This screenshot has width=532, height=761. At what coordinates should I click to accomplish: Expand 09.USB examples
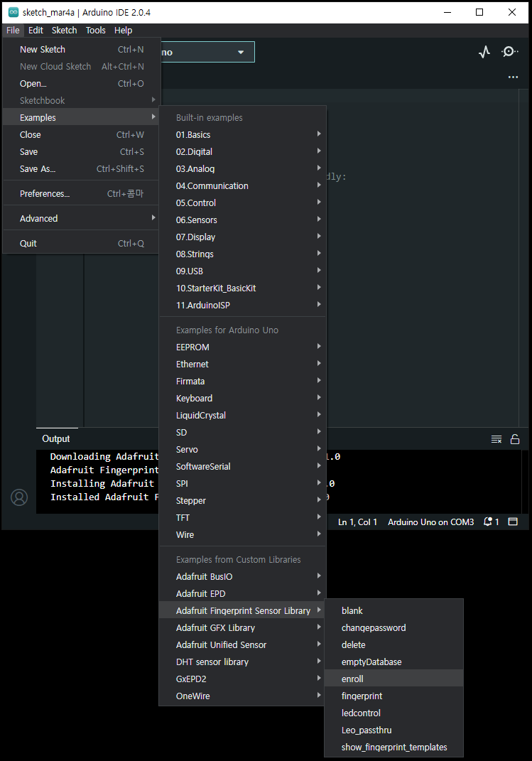coord(242,271)
